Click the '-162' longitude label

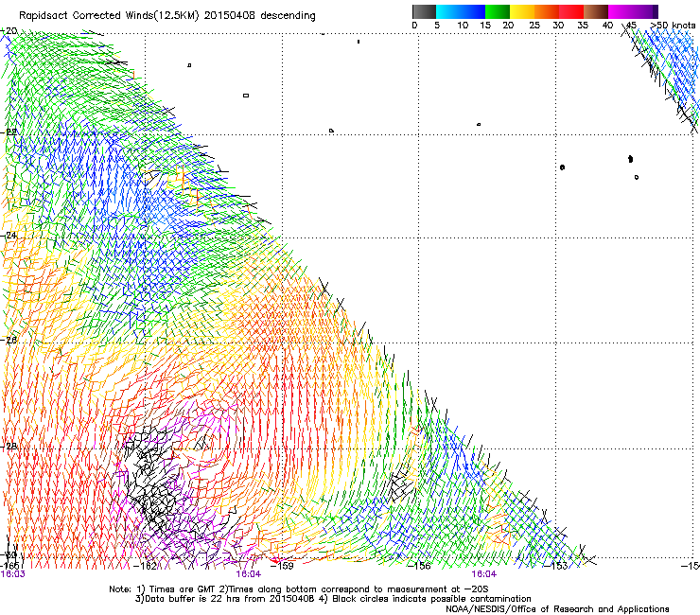(146, 566)
